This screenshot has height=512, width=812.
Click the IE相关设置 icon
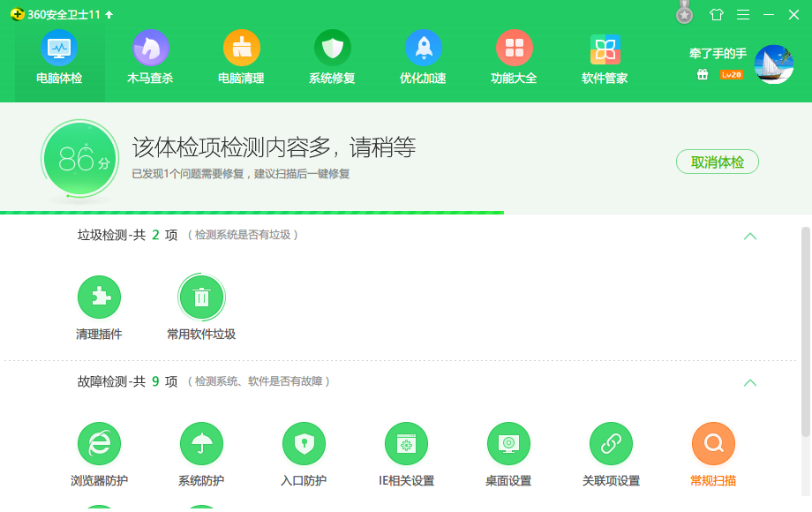406,443
